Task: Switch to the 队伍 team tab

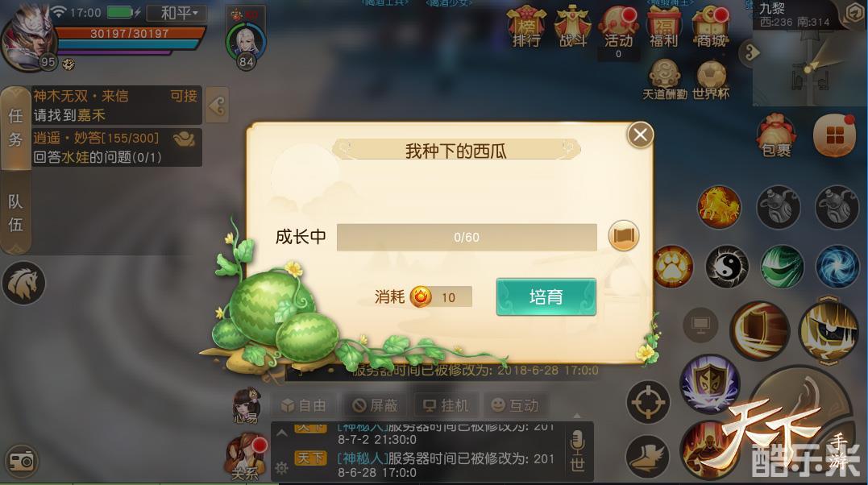Action: (x=15, y=213)
